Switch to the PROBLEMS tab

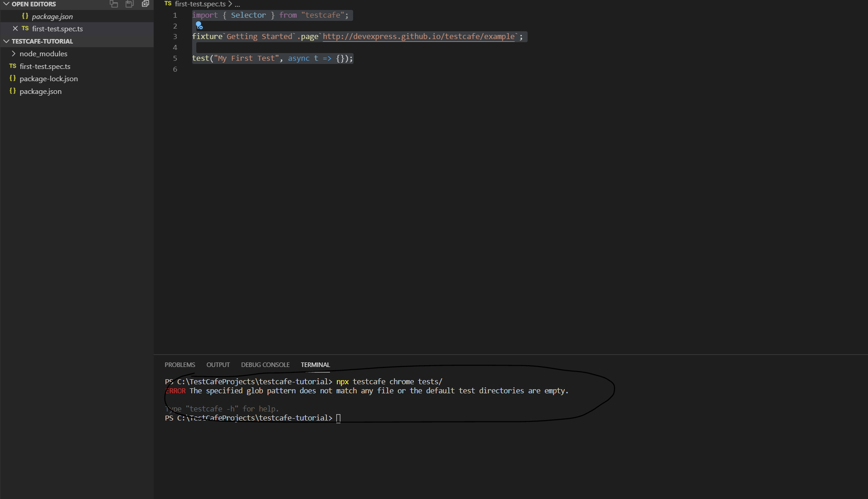click(180, 365)
